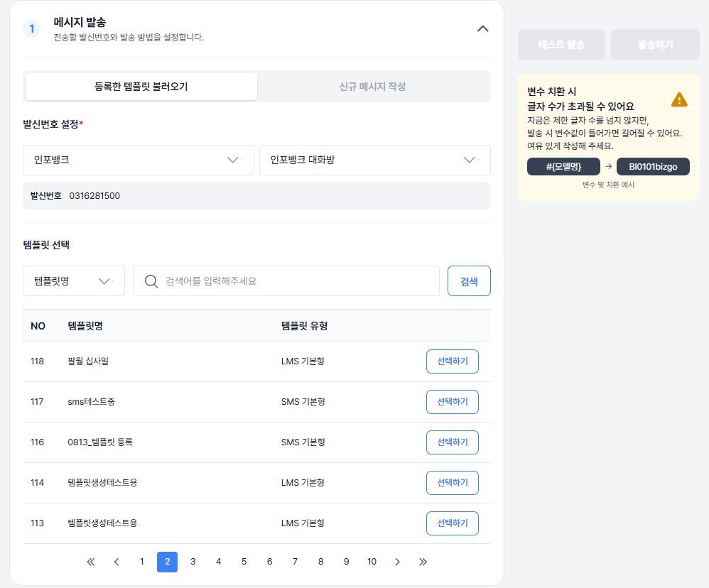This screenshot has height=588, width=709.
Task: Open the 템플릿명 search filter dropdown
Action: tap(73, 281)
